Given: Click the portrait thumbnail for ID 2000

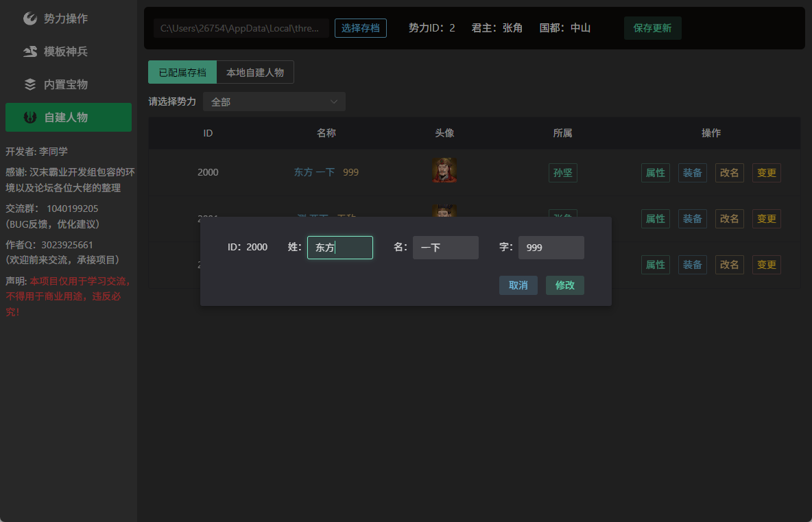Looking at the screenshot, I should (444, 171).
